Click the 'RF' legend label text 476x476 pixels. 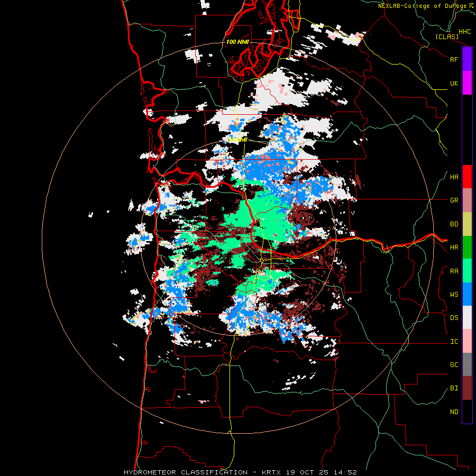[454, 59]
